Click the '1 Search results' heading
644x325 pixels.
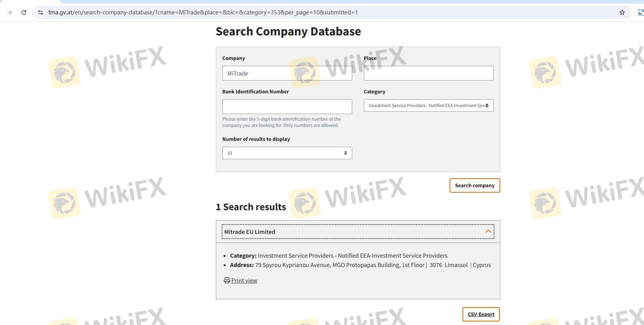(x=251, y=207)
